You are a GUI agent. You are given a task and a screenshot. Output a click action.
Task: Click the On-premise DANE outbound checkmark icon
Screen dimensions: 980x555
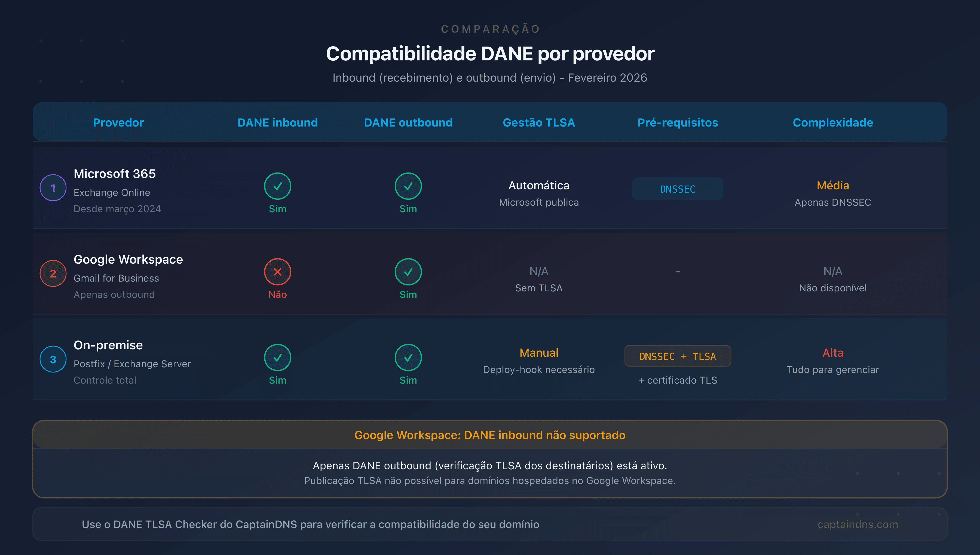point(408,357)
